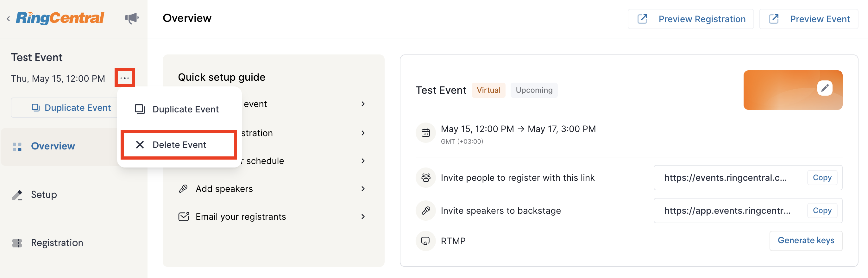The height and width of the screenshot is (278, 868).
Task: Click the RingCentral logo
Action: pyautogui.click(x=60, y=18)
